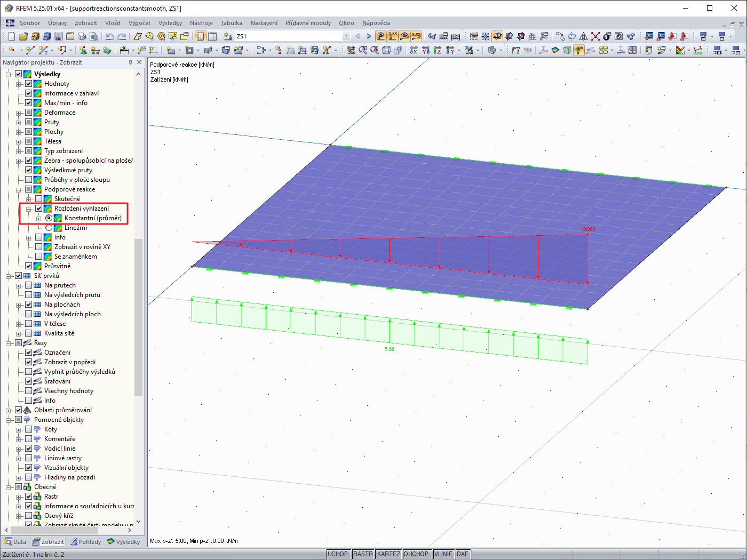Open the ZS1 load case dropdown
The width and height of the screenshot is (747, 560).
click(x=346, y=36)
